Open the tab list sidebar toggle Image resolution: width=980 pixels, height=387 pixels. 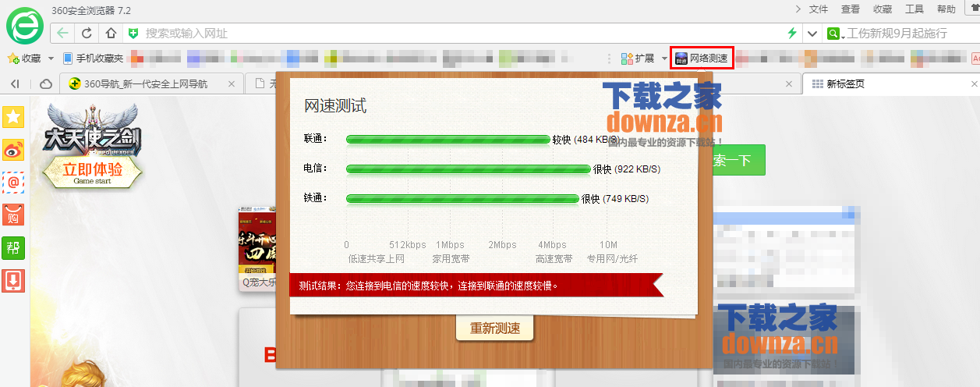pyautogui.click(x=15, y=84)
